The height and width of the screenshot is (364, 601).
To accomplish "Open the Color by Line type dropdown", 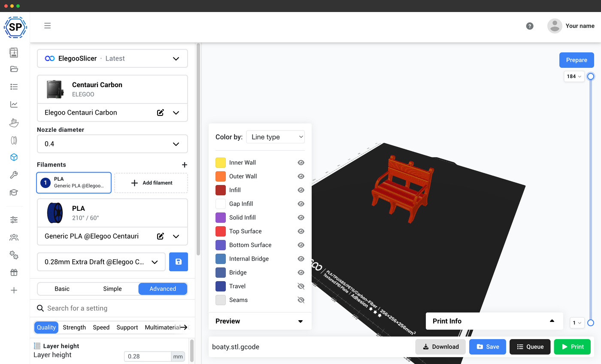I will click(276, 137).
